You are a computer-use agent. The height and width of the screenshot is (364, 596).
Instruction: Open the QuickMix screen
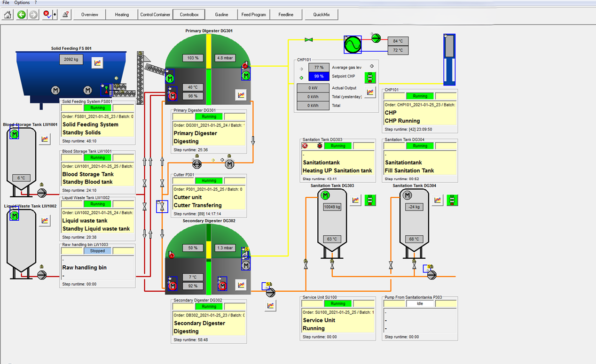coord(322,15)
